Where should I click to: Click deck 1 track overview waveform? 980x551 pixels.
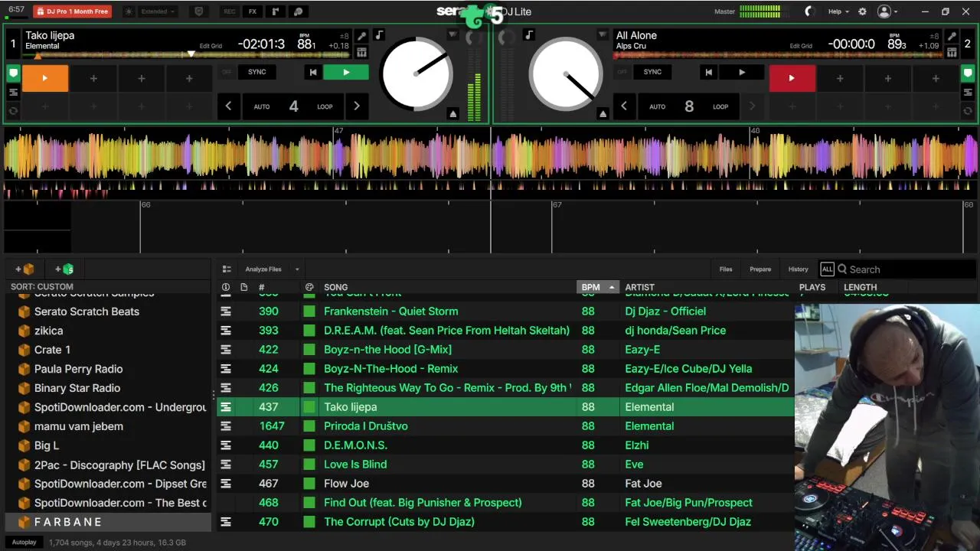point(186,54)
